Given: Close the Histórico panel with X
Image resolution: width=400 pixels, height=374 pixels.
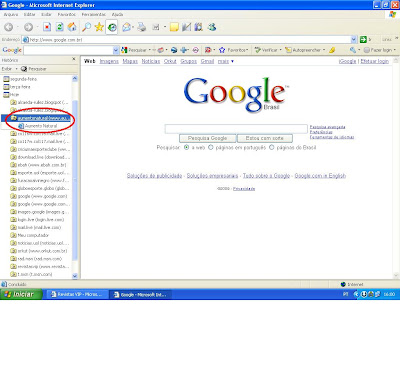Looking at the screenshot, I should tap(74, 59).
